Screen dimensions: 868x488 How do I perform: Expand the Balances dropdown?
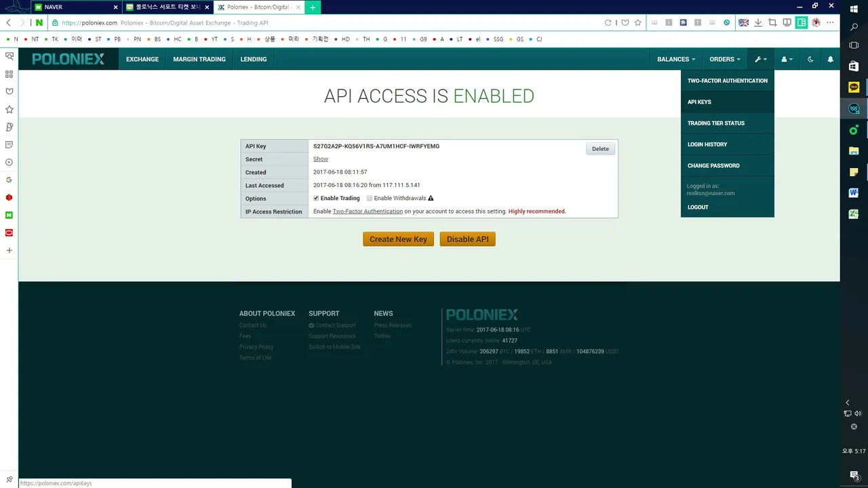coord(676,59)
